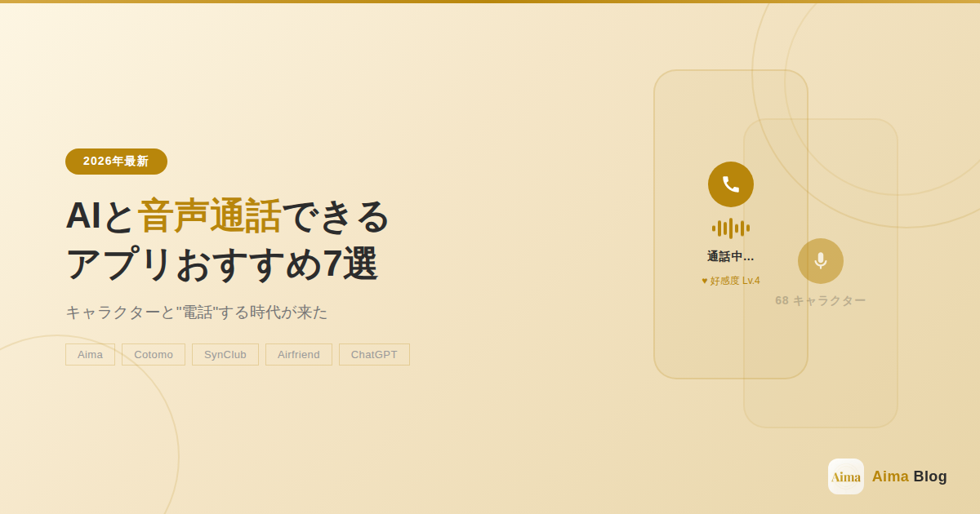Click the 2026年最新 badge
The image size is (980, 514).
[x=116, y=162]
